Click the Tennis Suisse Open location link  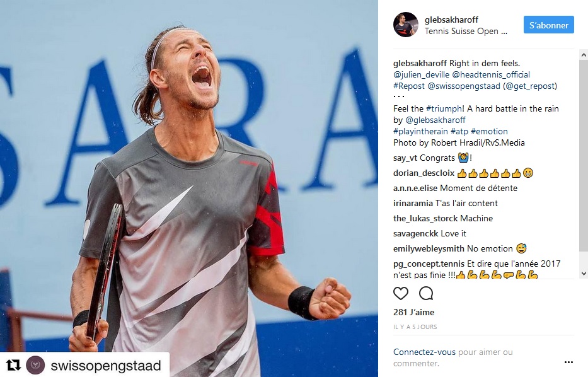point(466,31)
